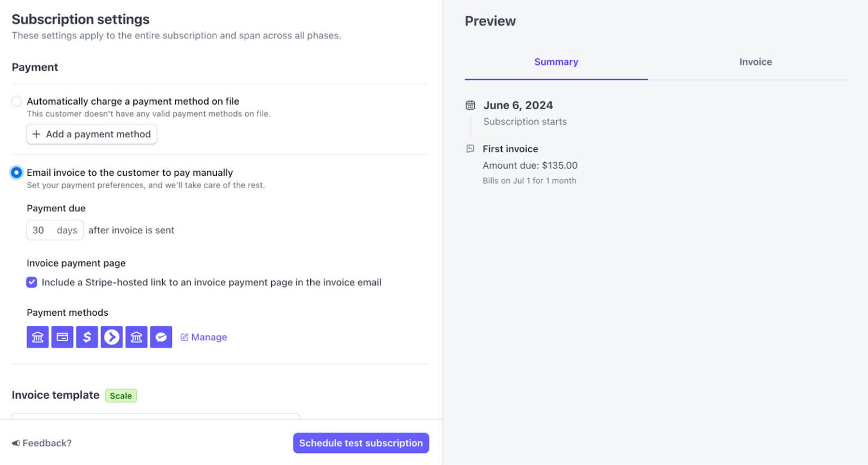The height and width of the screenshot is (465, 868).
Task: Click Add a payment method
Action: click(91, 134)
